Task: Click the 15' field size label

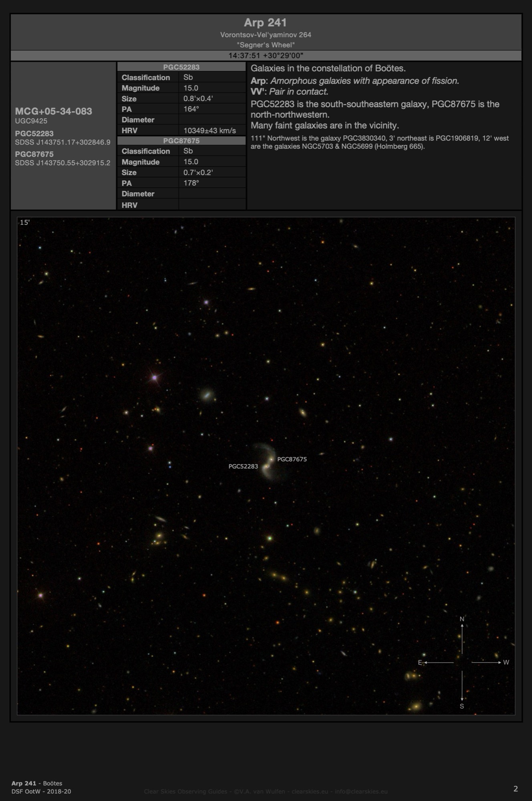Action: click(25, 223)
